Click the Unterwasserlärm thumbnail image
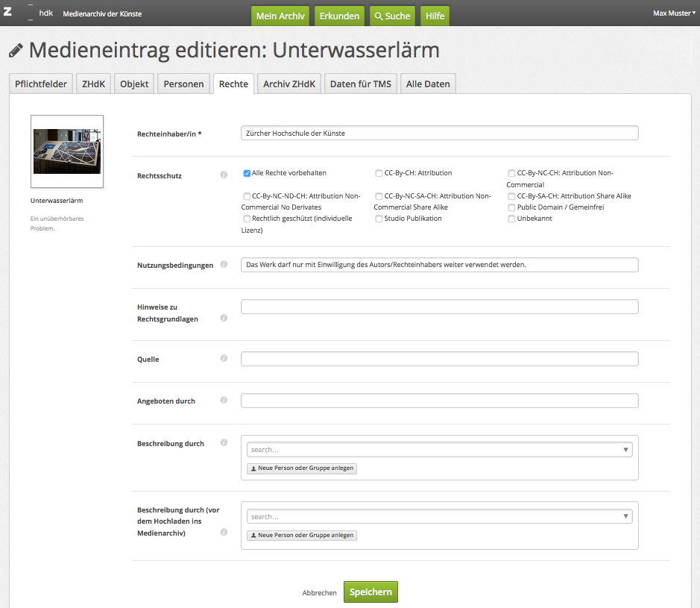Viewport: 700px width, 608px height. [x=67, y=151]
